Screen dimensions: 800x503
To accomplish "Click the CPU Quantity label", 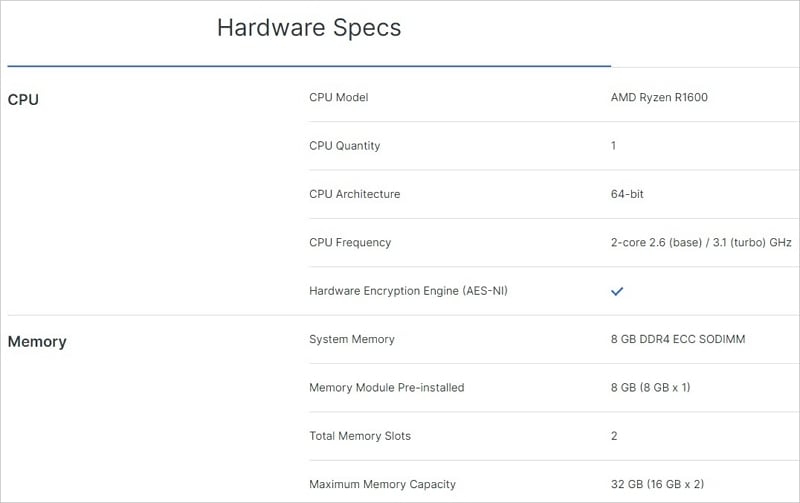I will click(345, 146).
